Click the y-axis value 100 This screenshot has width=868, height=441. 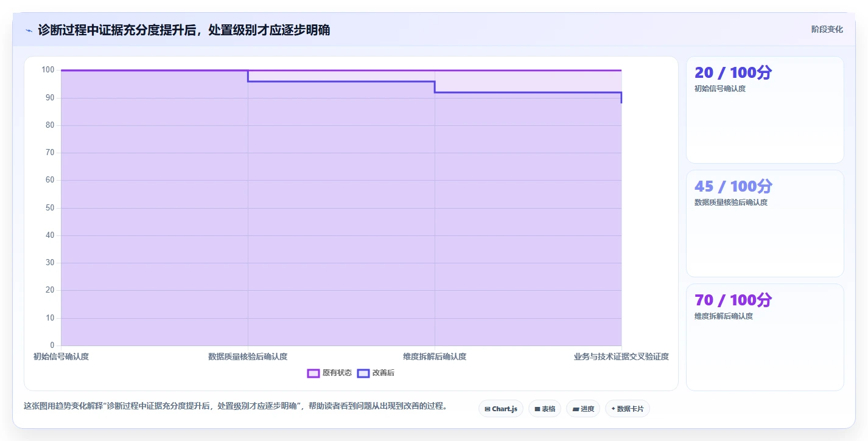pyautogui.click(x=48, y=70)
